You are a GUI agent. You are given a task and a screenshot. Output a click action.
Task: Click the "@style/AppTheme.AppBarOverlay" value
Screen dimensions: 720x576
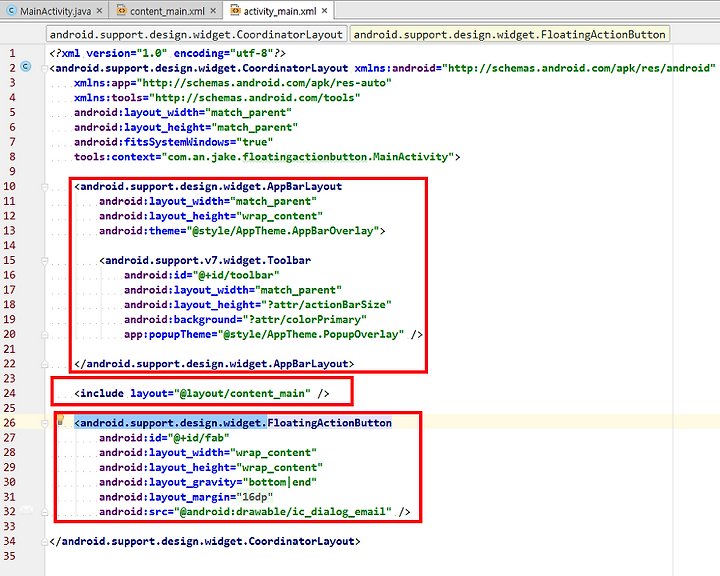tap(282, 231)
